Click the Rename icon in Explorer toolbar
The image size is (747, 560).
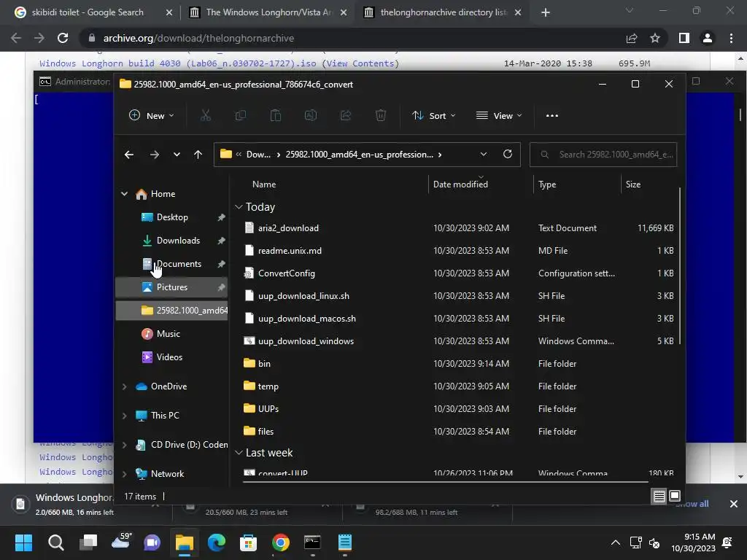311,115
